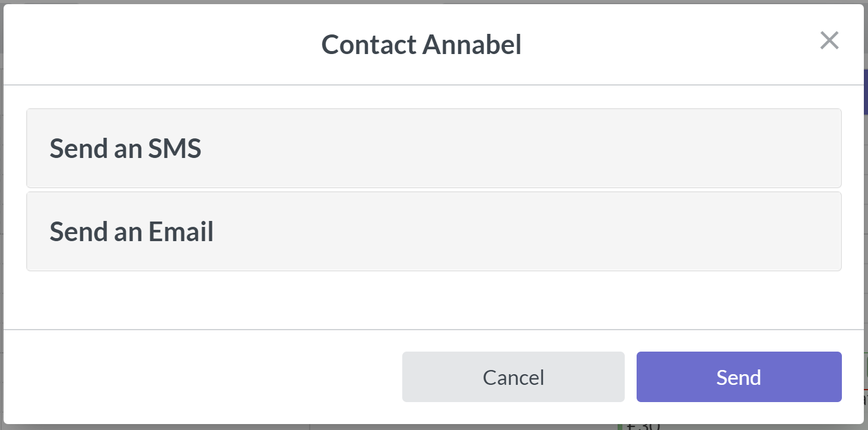Expand the Send an SMS section
The image size is (868, 430).
434,148
